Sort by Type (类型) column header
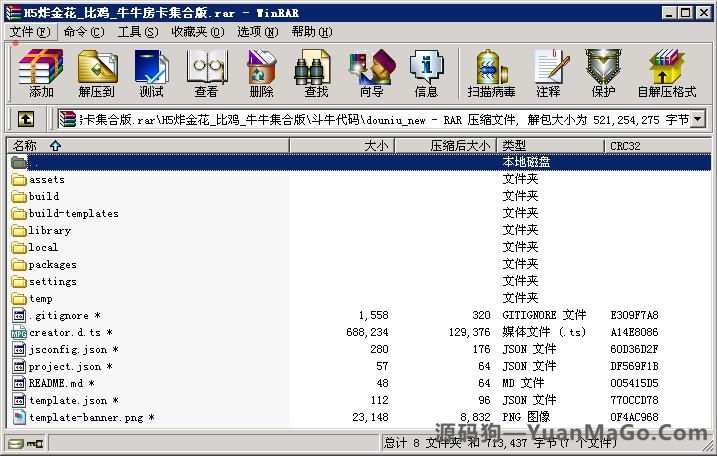The width and height of the screenshot is (717, 456). point(551,145)
